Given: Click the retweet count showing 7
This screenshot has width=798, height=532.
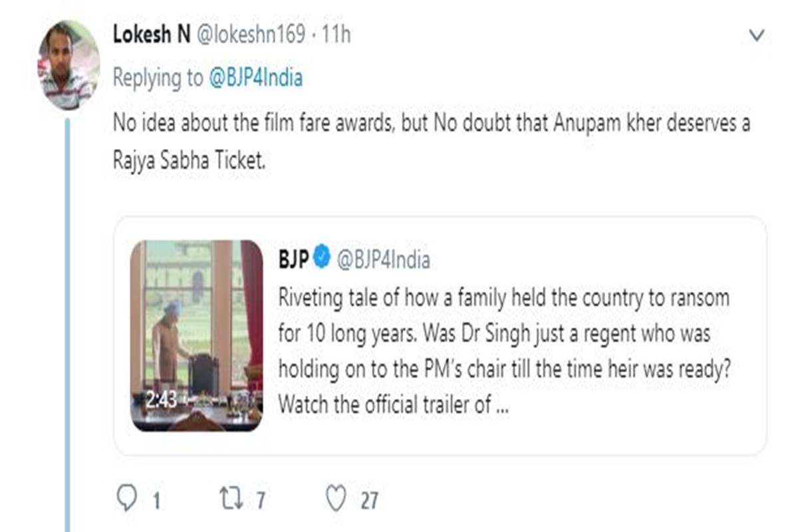Looking at the screenshot, I should 261,500.
